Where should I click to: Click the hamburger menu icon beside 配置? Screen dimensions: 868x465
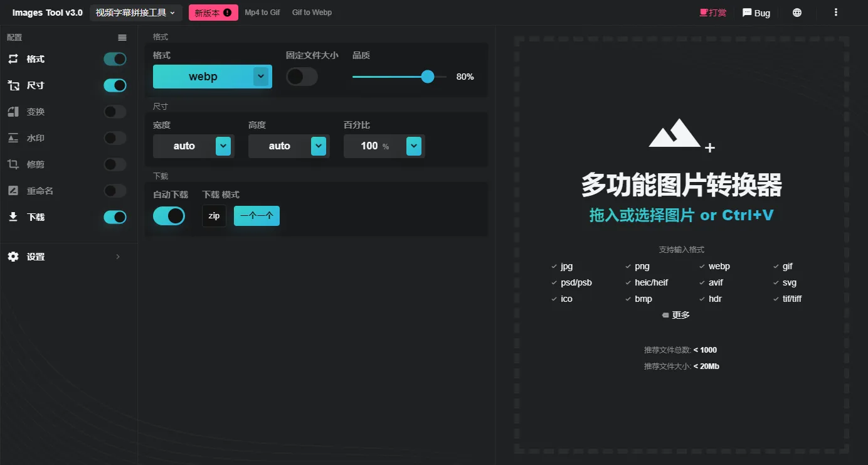click(122, 38)
